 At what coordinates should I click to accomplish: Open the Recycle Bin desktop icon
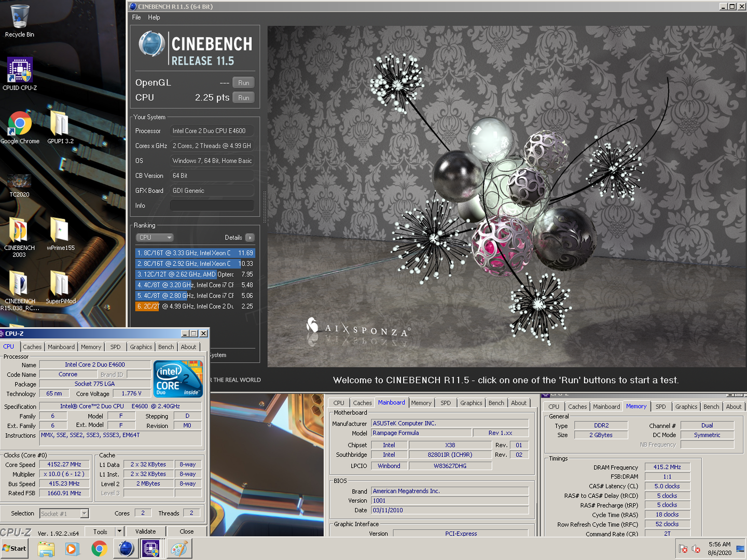click(x=19, y=21)
